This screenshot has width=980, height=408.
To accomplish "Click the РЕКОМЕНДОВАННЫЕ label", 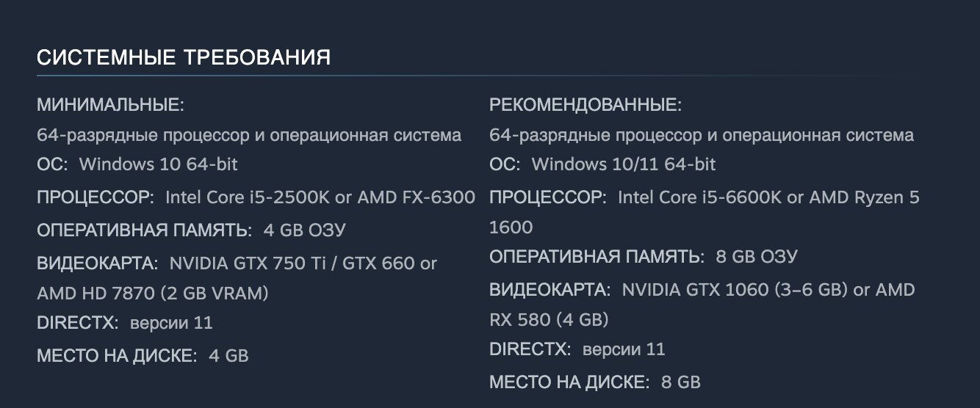I will point(586,106).
